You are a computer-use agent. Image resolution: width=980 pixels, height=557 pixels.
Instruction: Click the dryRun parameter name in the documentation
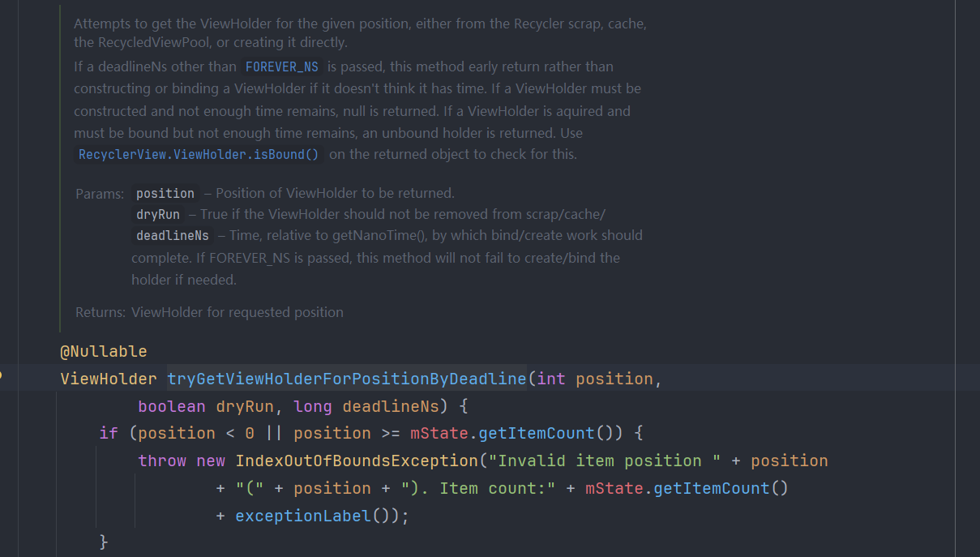(x=158, y=214)
